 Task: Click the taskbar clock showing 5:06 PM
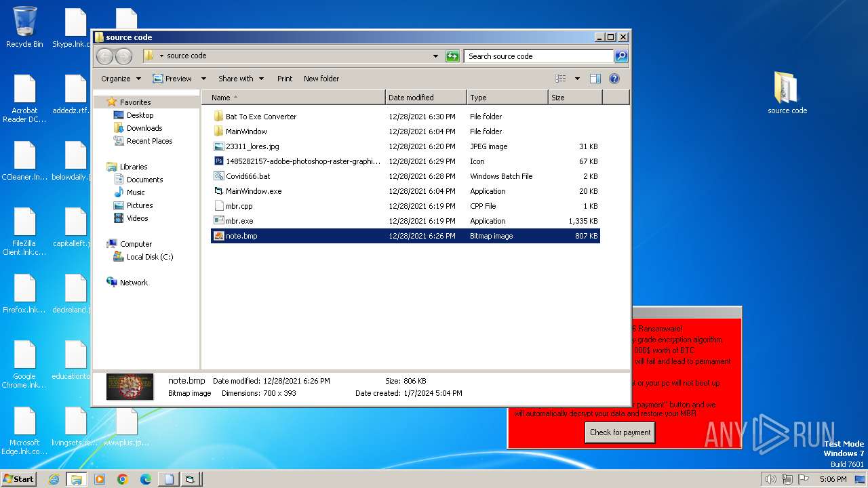(833, 479)
